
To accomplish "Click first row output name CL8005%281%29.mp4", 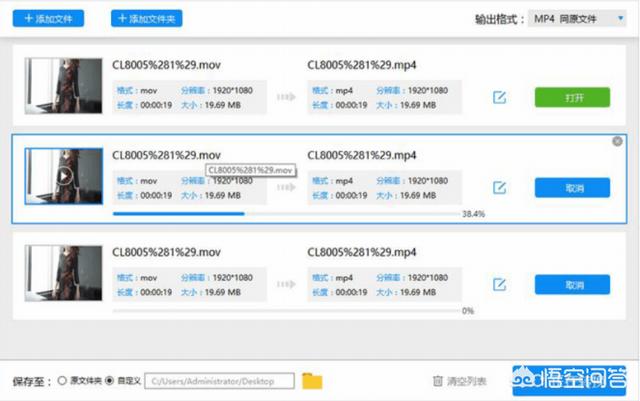I will pos(362,65).
